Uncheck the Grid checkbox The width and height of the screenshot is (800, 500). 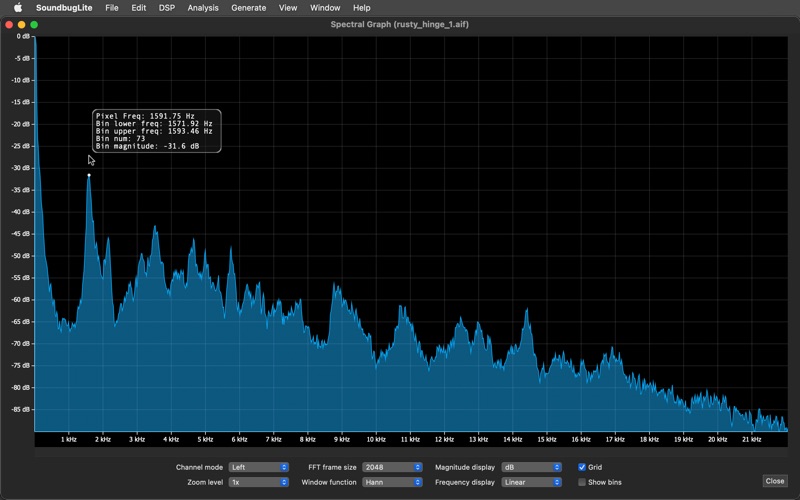point(582,467)
